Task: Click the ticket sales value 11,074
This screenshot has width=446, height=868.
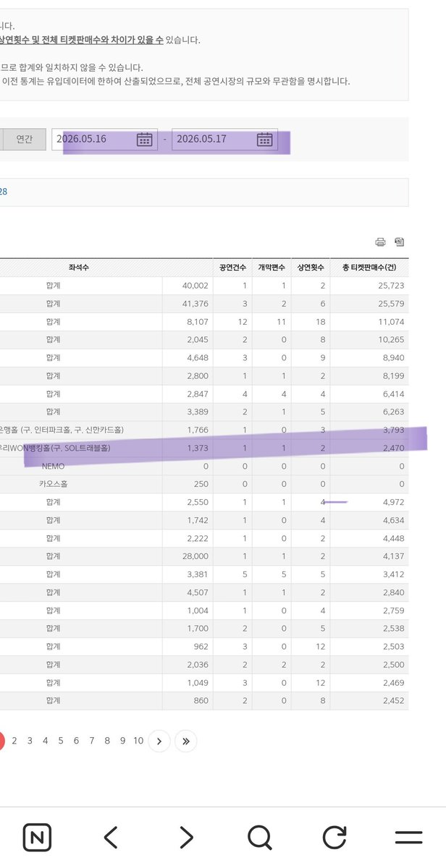Action: (391, 322)
